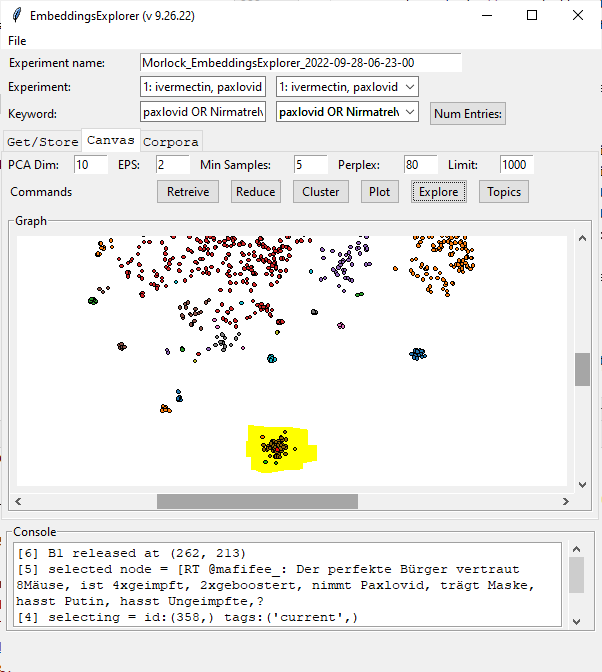Open the File menu

click(17, 41)
